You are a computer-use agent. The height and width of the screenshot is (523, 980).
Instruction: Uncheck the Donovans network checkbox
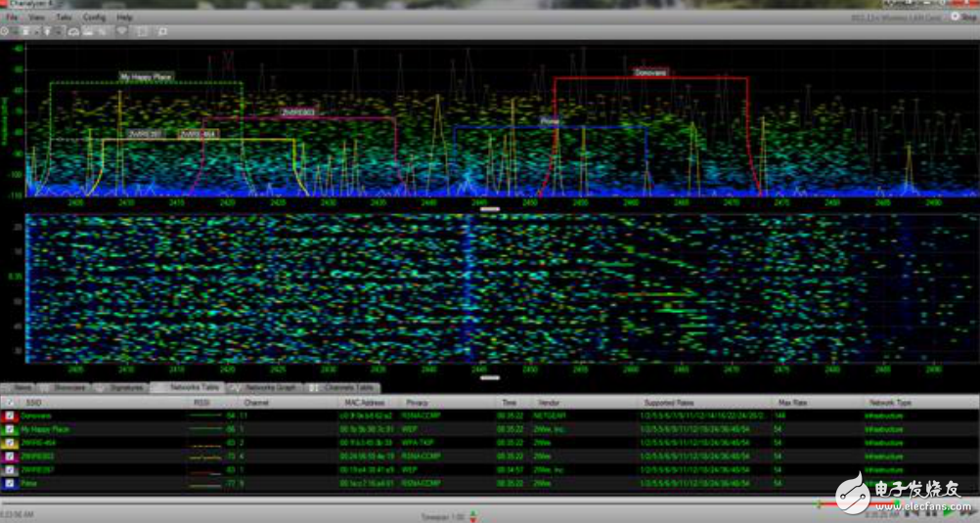[x=10, y=415]
